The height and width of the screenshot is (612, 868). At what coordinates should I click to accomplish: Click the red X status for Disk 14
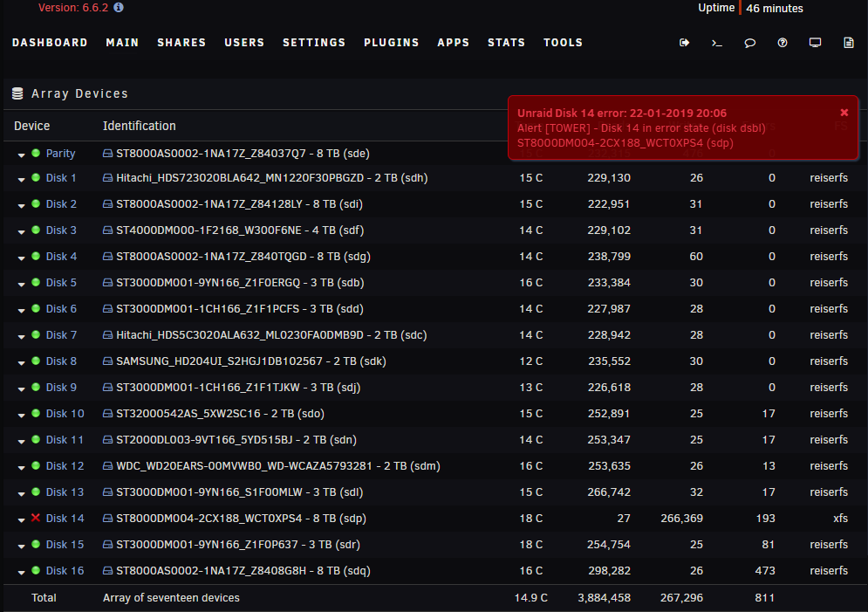pos(36,518)
